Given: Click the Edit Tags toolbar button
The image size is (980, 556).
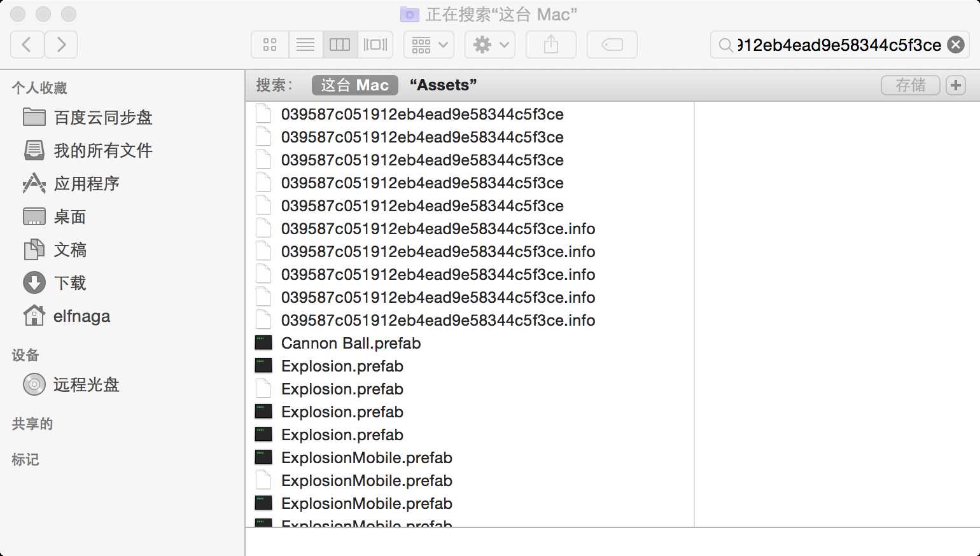Looking at the screenshot, I should coord(612,45).
